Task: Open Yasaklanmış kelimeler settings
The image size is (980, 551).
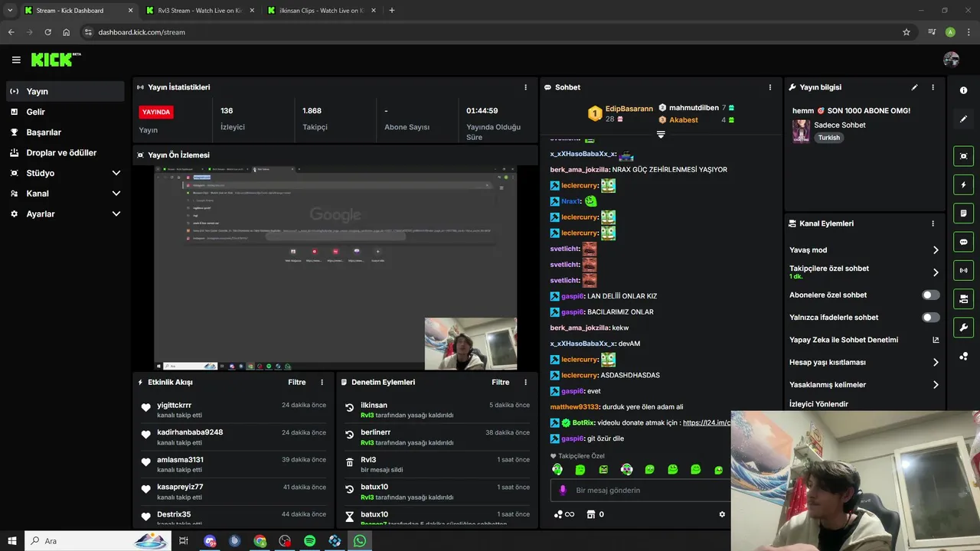Action: coord(864,384)
